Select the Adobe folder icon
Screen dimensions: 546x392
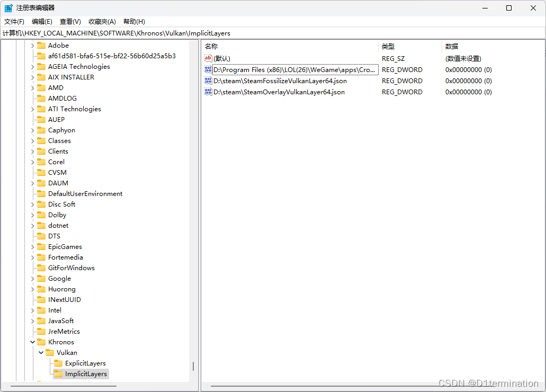41,46
